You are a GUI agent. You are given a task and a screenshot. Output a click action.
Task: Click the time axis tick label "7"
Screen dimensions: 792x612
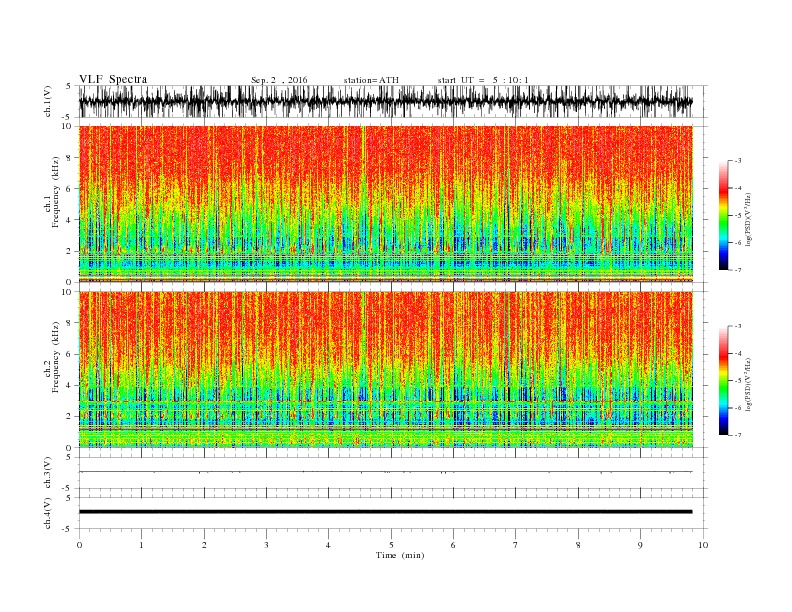[516, 545]
